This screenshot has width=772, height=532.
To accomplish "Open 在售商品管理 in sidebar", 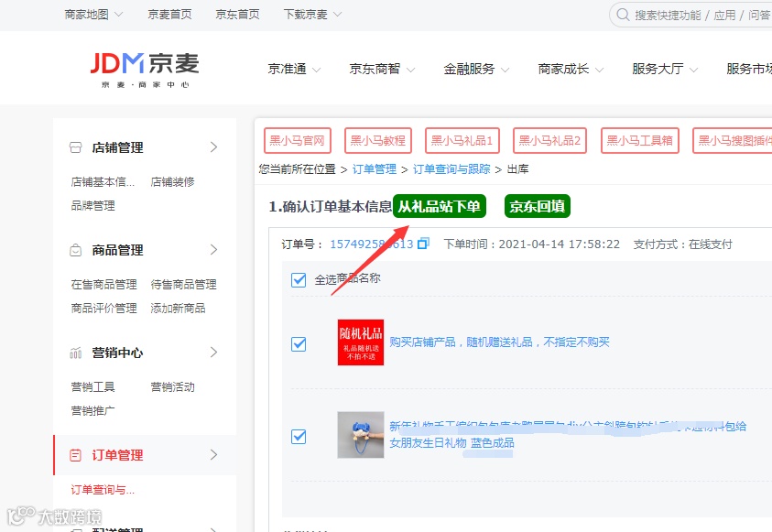I will coord(103,285).
